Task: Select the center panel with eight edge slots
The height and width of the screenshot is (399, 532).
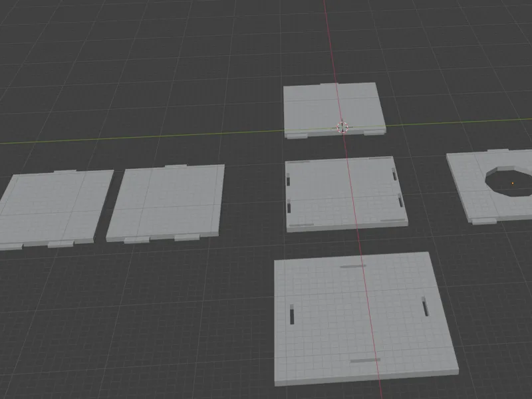Action: 346,194
